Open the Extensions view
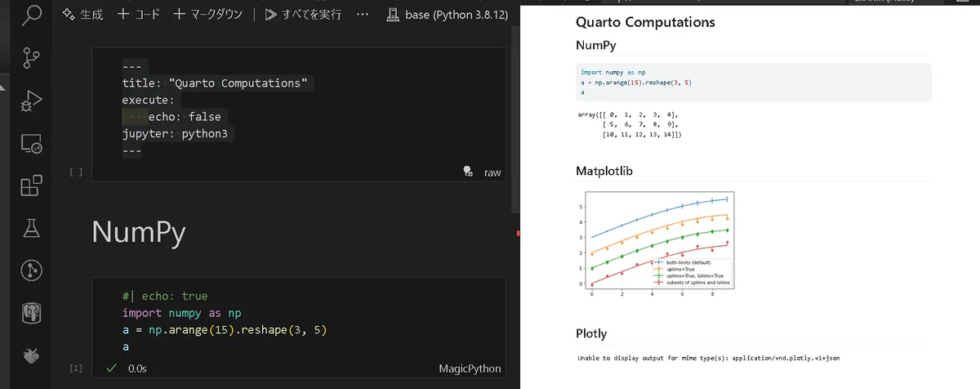This screenshot has height=389, width=980. point(32,186)
